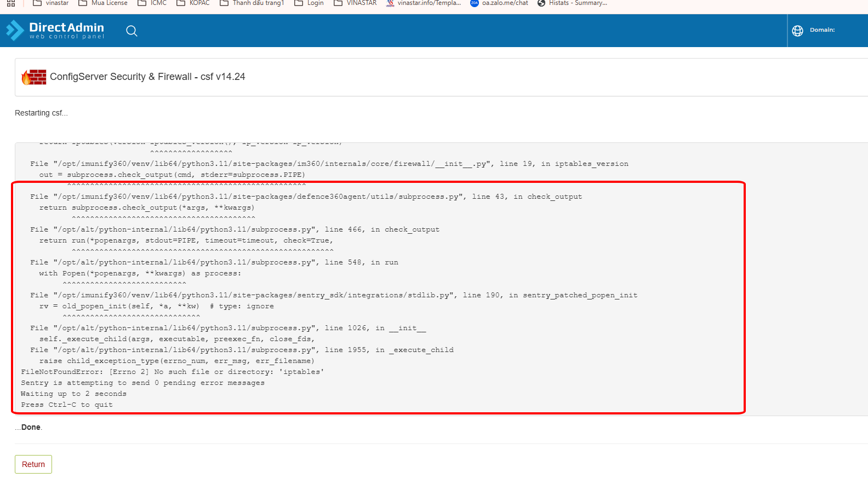Click the 'line 43, in check_output' line

tap(306, 197)
